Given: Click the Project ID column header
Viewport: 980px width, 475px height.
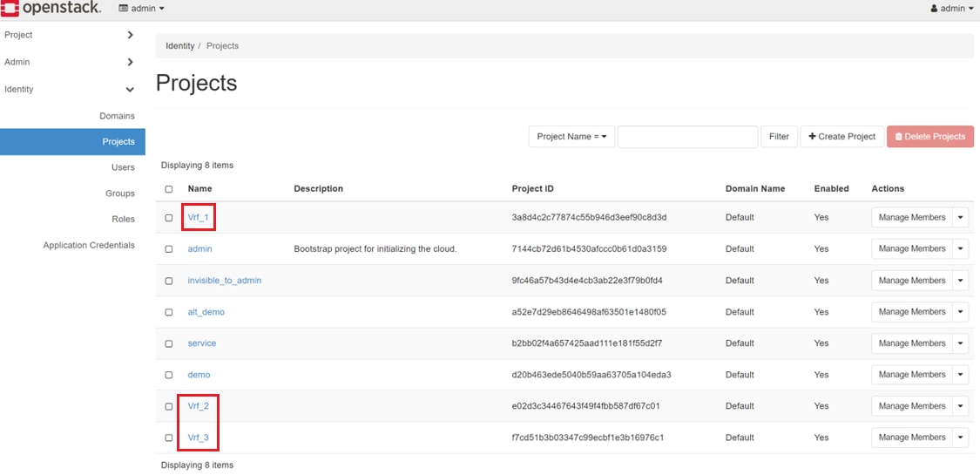Looking at the screenshot, I should point(532,189).
